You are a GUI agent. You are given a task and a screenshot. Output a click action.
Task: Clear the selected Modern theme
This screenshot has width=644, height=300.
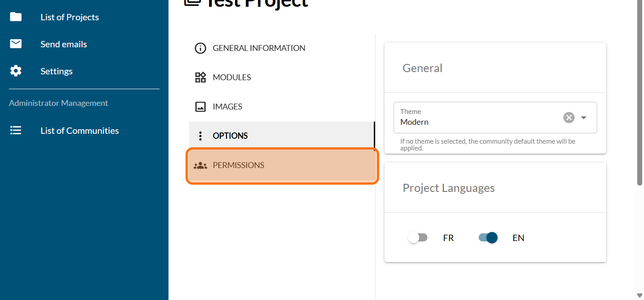569,118
